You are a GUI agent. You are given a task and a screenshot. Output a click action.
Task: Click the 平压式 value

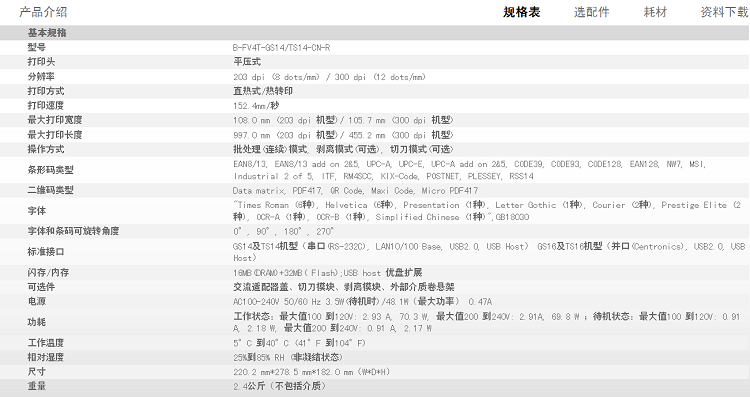coord(247,62)
